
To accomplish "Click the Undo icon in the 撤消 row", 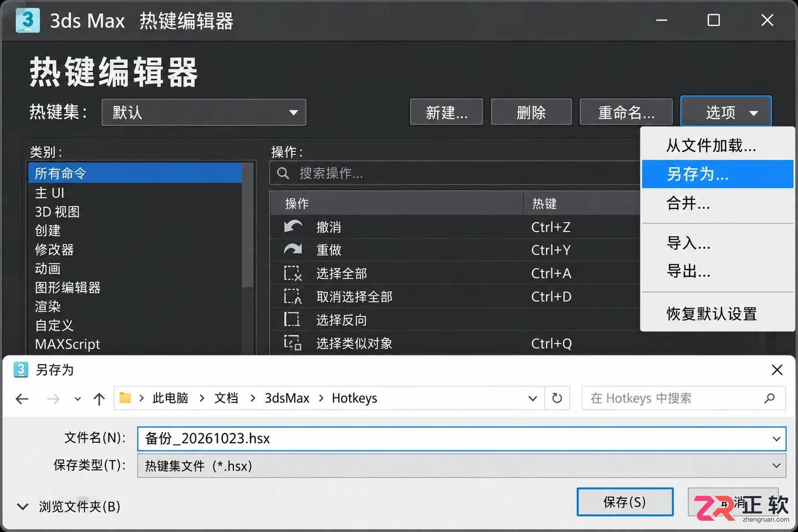I will pyautogui.click(x=293, y=227).
